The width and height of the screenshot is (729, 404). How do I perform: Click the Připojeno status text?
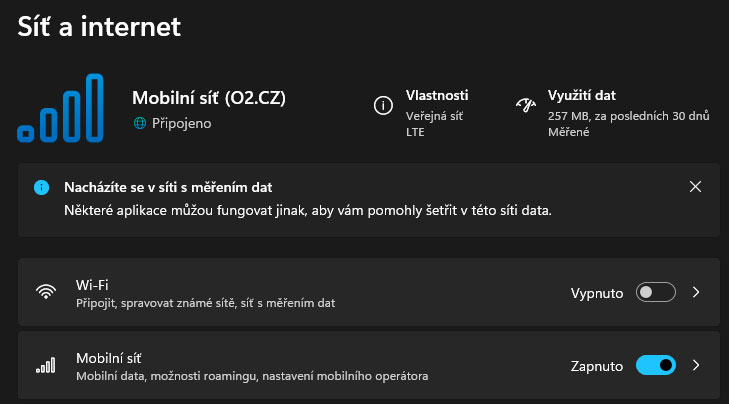coord(181,123)
